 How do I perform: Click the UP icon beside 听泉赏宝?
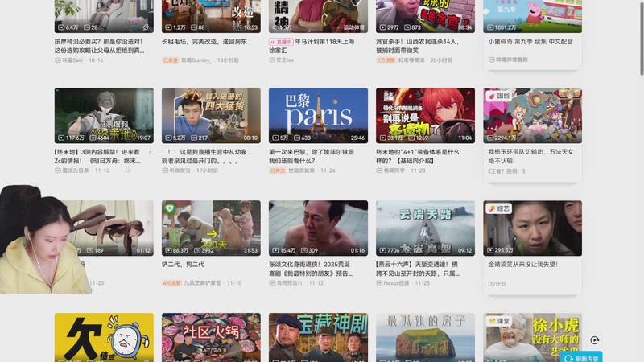click(165, 171)
